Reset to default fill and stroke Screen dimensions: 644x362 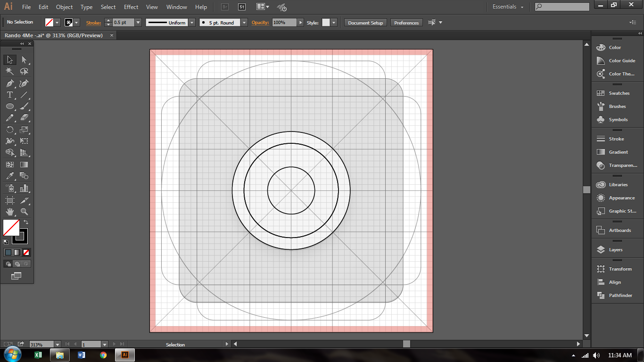click(x=6, y=242)
